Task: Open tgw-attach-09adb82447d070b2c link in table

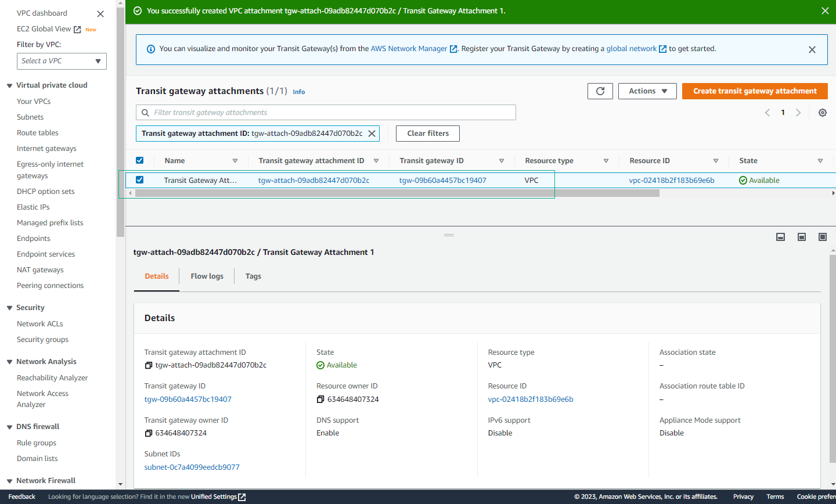Action: 313,181
